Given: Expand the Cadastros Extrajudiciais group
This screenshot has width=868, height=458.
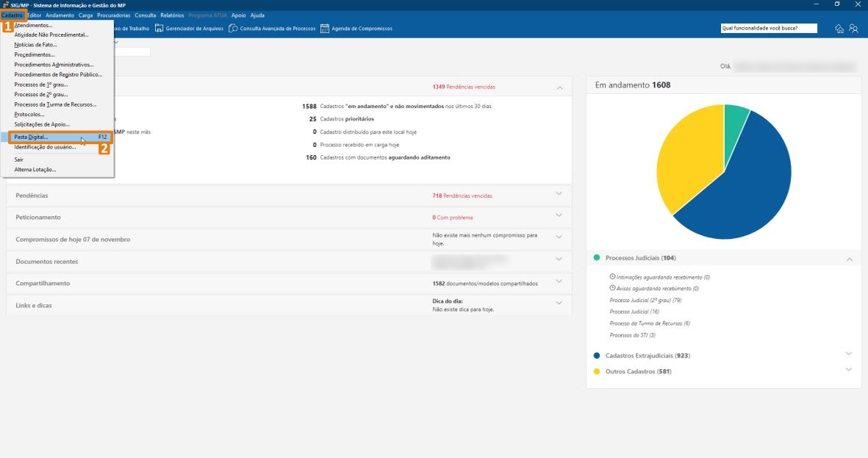Looking at the screenshot, I should tap(849, 354).
